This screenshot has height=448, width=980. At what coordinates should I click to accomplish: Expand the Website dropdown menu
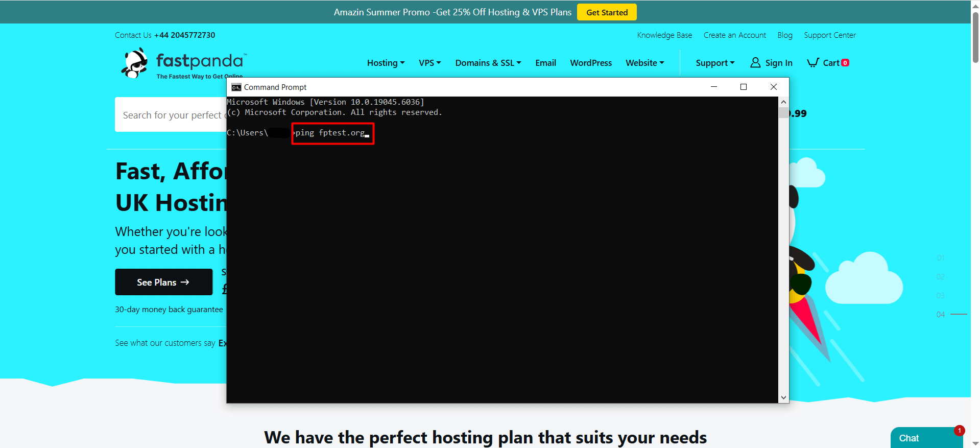pyautogui.click(x=645, y=63)
